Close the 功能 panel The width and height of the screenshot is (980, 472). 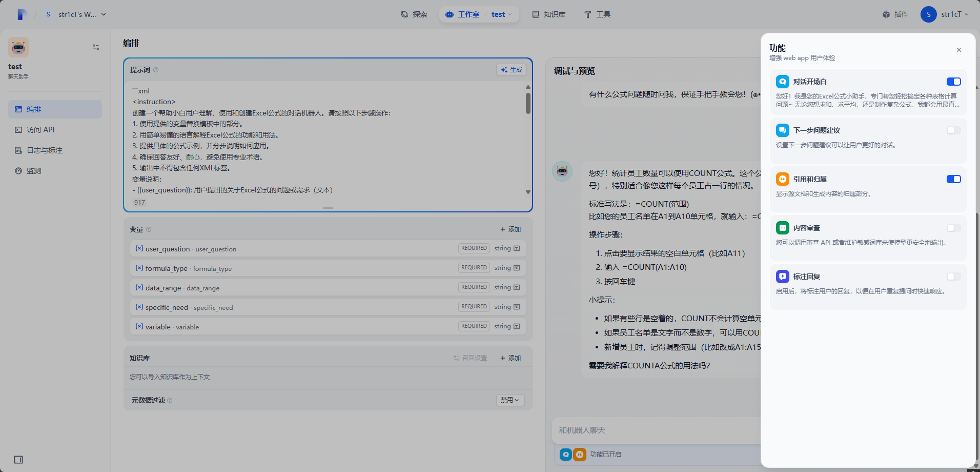[x=959, y=50]
